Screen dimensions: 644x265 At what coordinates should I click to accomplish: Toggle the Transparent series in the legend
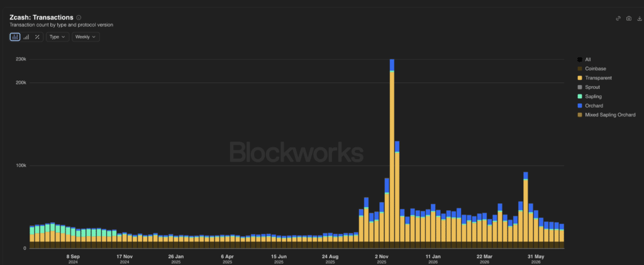pos(594,78)
